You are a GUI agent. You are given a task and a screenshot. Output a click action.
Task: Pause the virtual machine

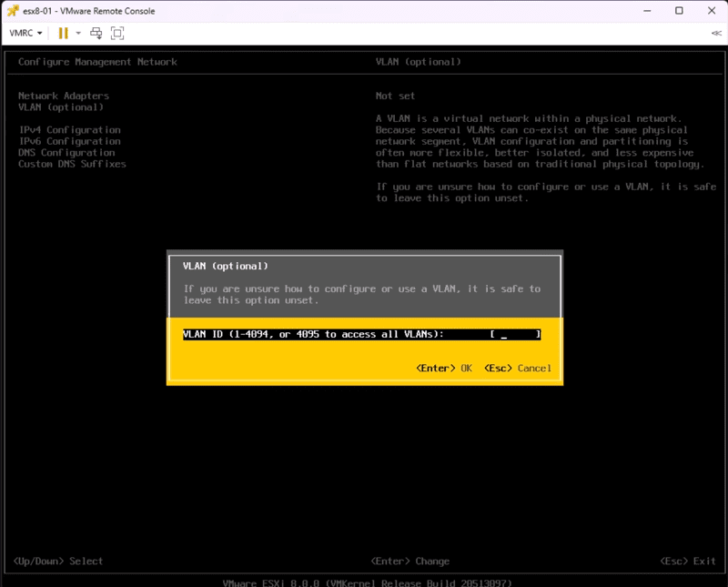tap(63, 33)
